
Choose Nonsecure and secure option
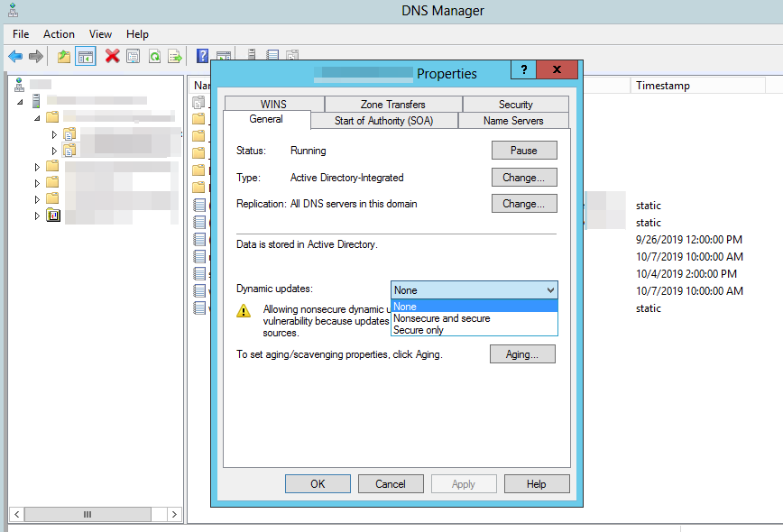pyautogui.click(x=474, y=318)
